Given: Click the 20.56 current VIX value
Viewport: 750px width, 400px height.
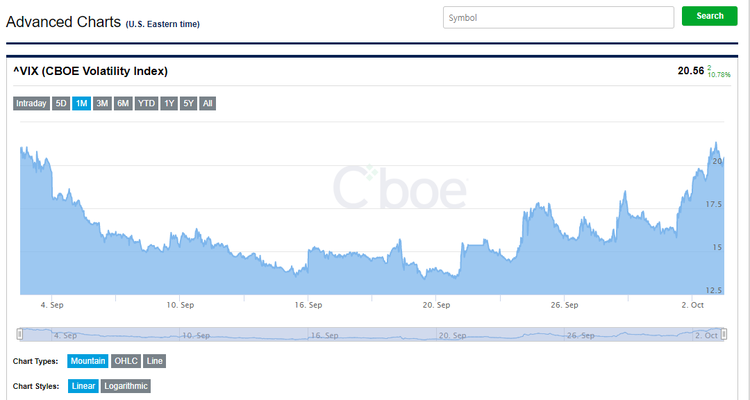Looking at the screenshot, I should 691,71.
